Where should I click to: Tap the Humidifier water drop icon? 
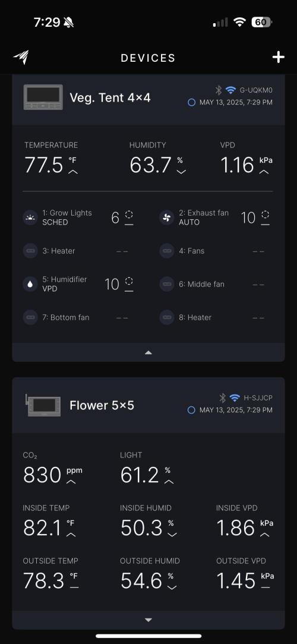(x=30, y=284)
